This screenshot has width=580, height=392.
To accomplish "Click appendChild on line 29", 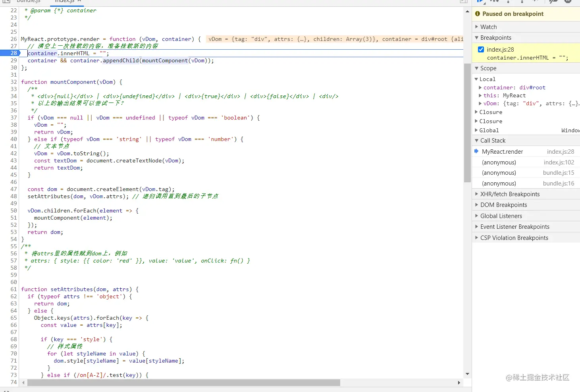I will tap(121, 60).
